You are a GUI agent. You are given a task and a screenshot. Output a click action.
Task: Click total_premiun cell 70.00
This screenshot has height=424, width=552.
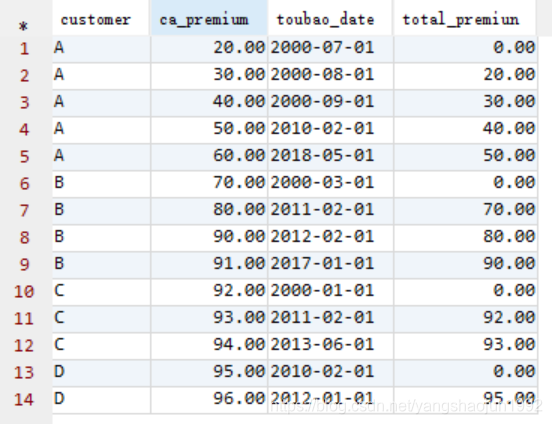[x=465, y=211]
